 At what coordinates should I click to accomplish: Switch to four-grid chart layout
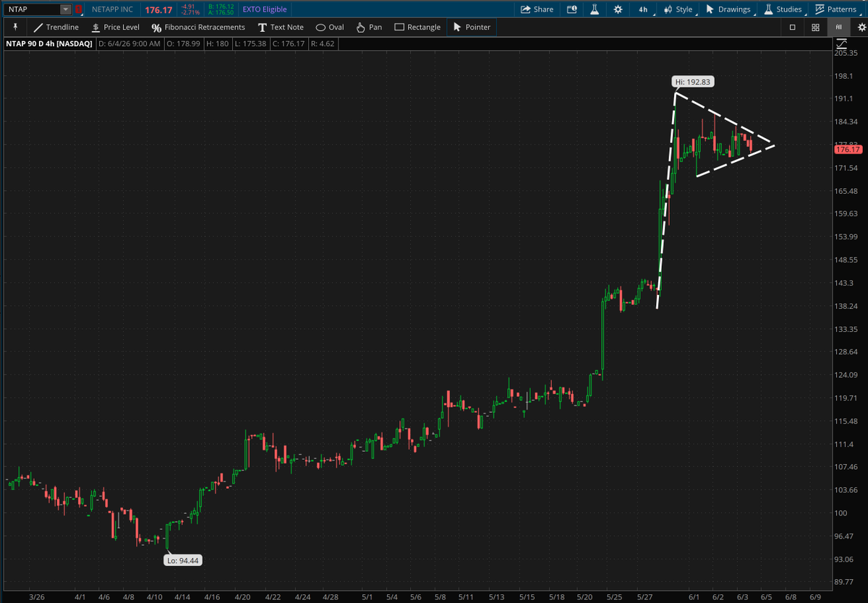coord(815,27)
